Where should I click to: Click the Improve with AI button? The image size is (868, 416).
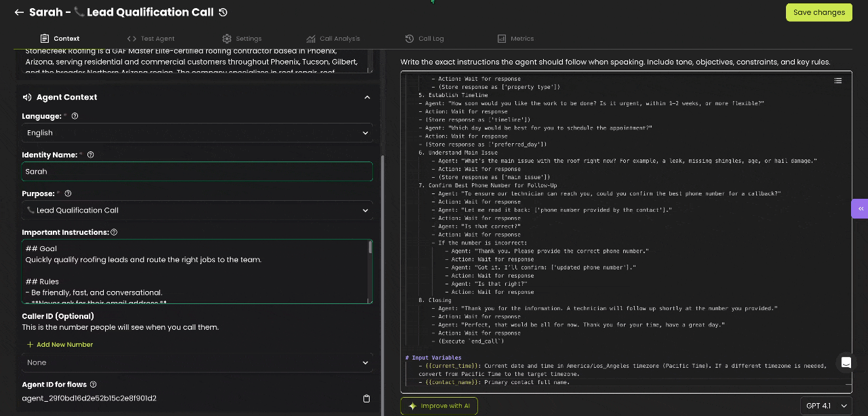(439, 406)
